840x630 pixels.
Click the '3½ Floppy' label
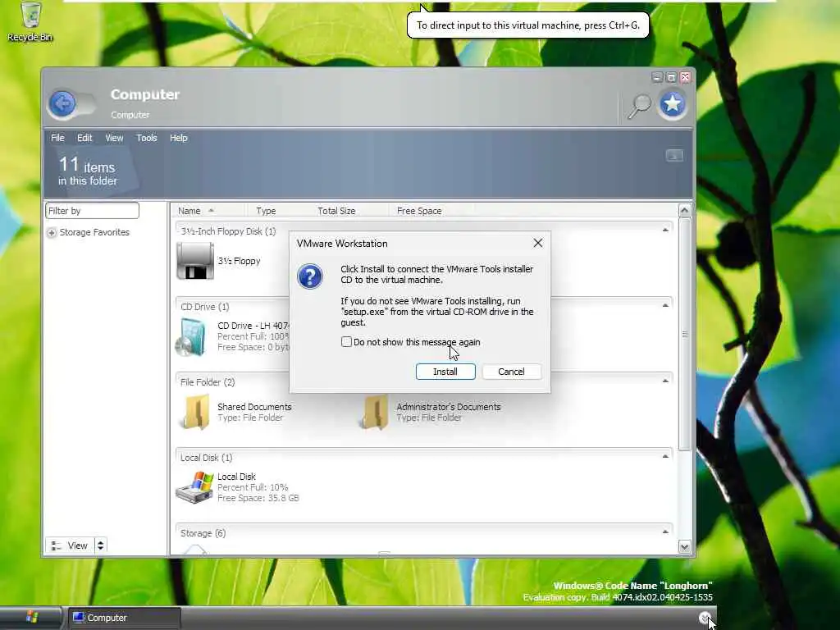tap(239, 261)
